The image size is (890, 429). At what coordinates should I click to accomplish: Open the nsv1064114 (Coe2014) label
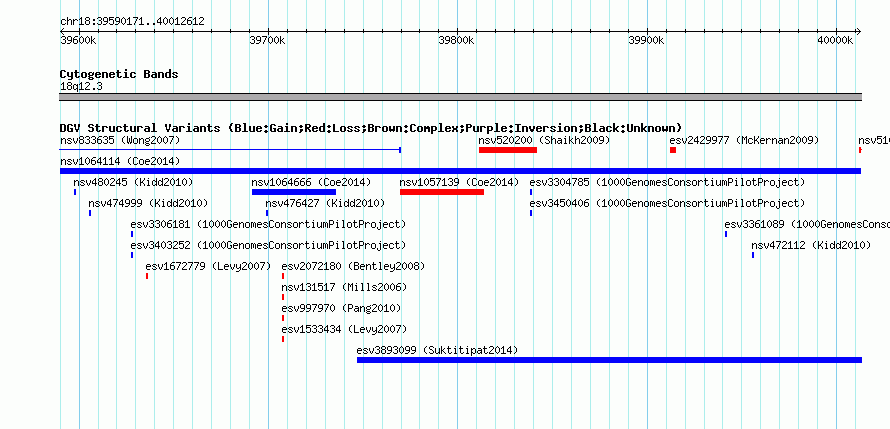[120, 161]
